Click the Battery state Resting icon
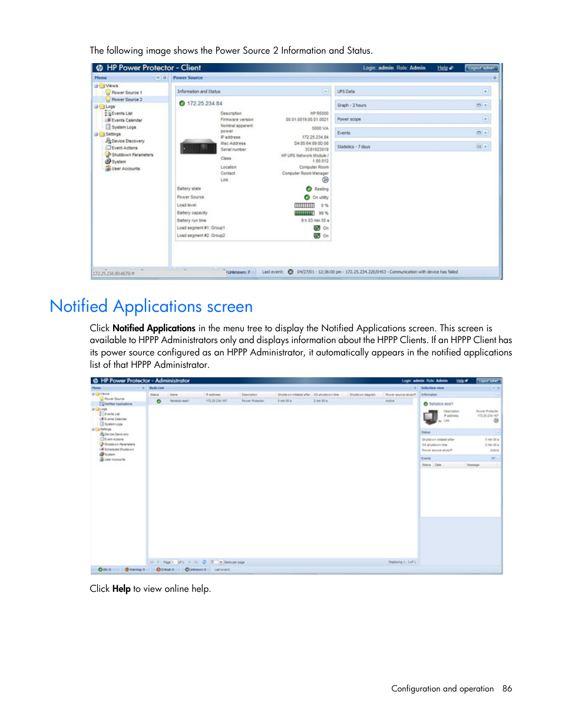Screen dimensions: 562x728 coord(309,189)
